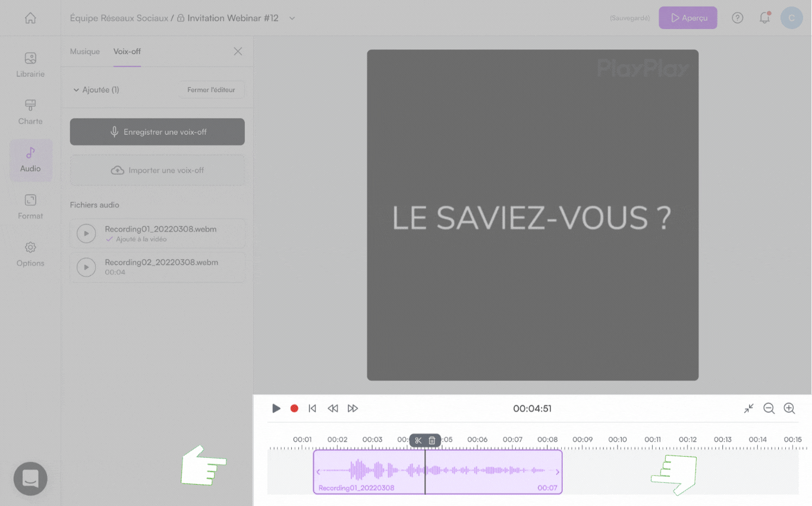Go to the home icon
Image resolution: width=812 pixels, height=506 pixels.
[30, 18]
